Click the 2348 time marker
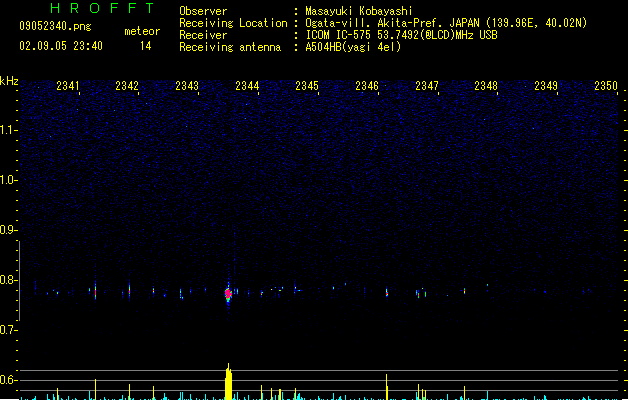The width and height of the screenshot is (629, 400). tap(486, 86)
